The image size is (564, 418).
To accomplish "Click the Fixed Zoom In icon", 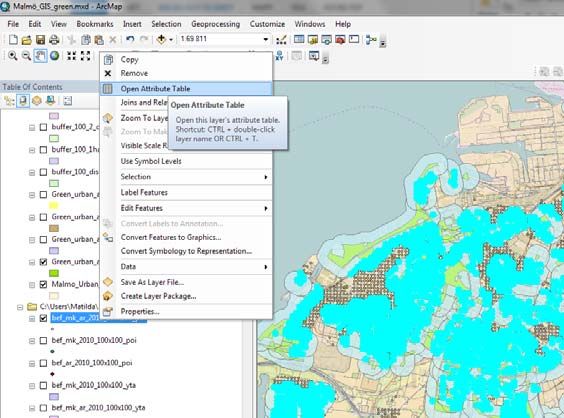I will 72,56.
